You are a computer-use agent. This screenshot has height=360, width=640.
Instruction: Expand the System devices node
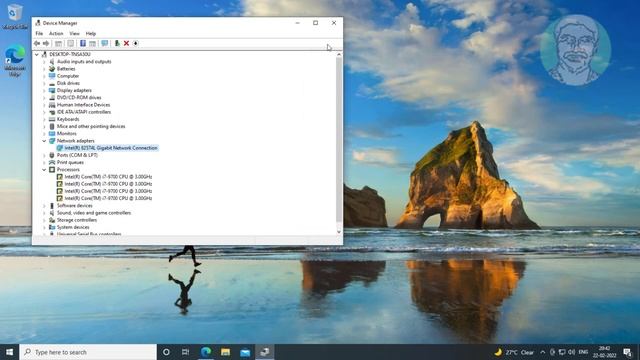(x=44, y=227)
